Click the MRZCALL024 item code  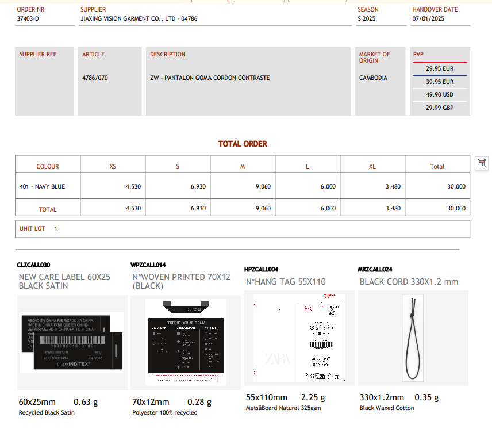[375, 269]
